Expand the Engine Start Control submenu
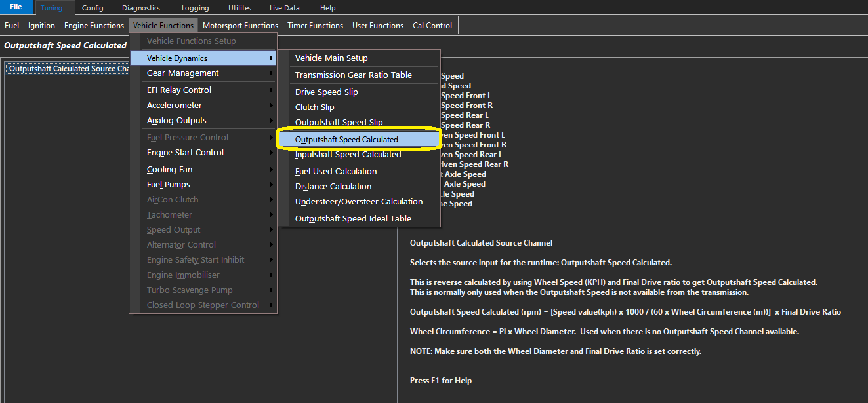Image resolution: width=868 pixels, height=403 pixels. coord(185,153)
